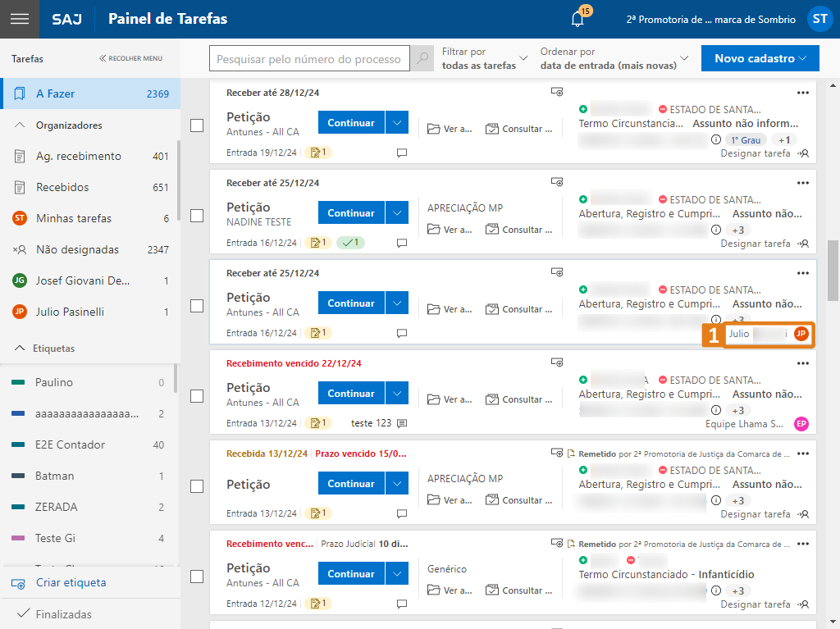Open the notifications bell
This screenshot has width=840, height=629.
coord(577,19)
